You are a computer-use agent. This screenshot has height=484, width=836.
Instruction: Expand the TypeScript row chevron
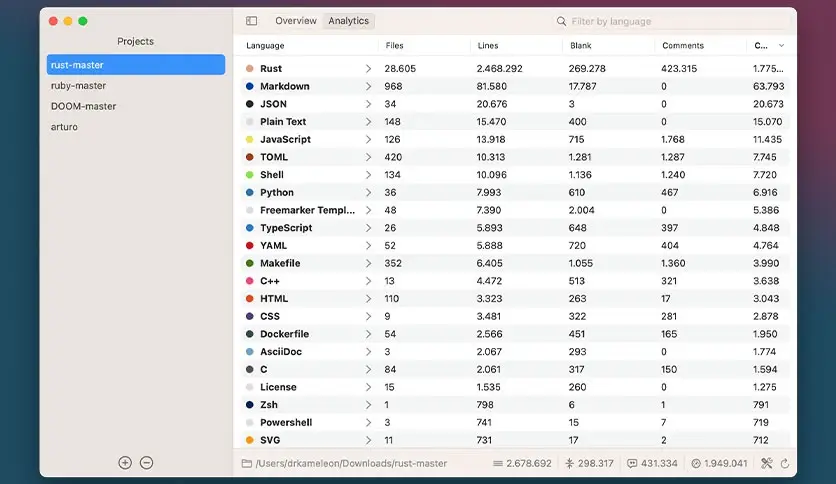(368, 228)
